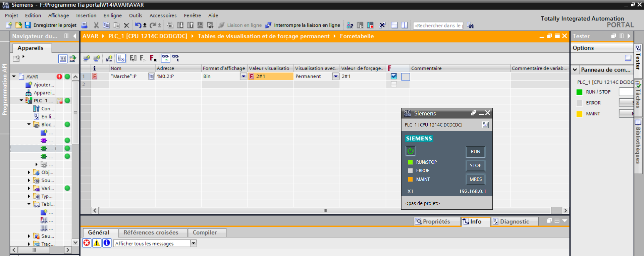
Task: Click the Monitor all glasses icon
Action: pos(166,58)
